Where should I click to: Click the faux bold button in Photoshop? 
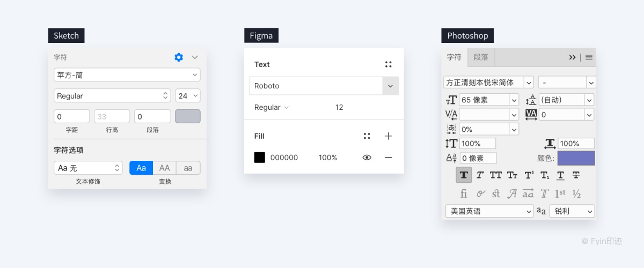click(x=464, y=175)
